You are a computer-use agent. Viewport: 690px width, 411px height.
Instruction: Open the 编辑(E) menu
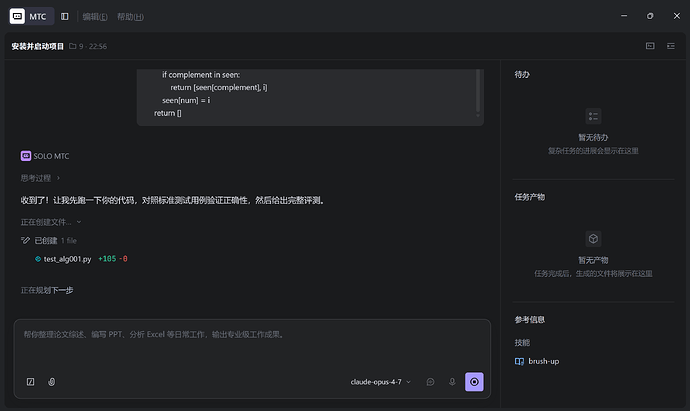tap(95, 17)
